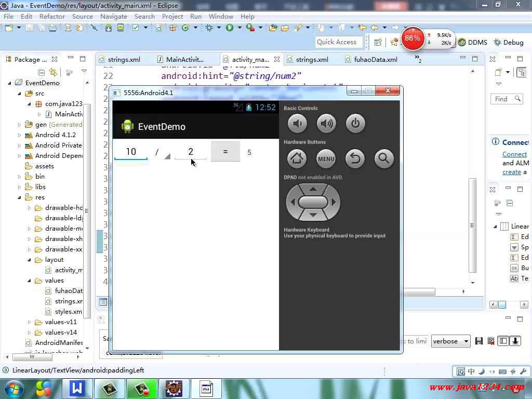Click the first number field showing 10

(x=131, y=152)
